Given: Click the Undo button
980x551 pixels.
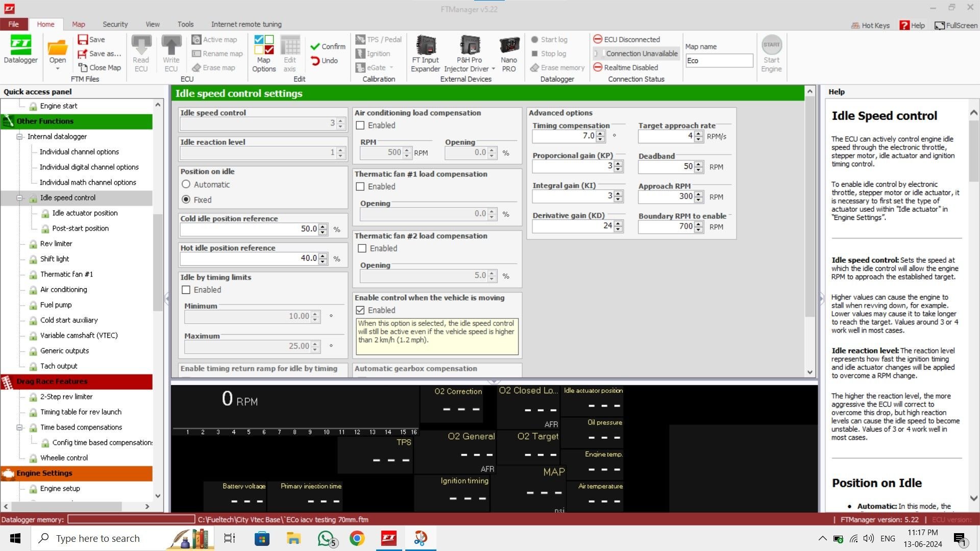Looking at the screenshot, I should point(324,61).
